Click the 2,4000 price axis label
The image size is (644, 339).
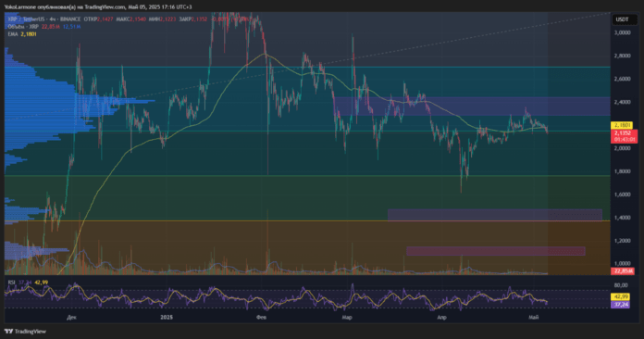pyautogui.click(x=622, y=102)
